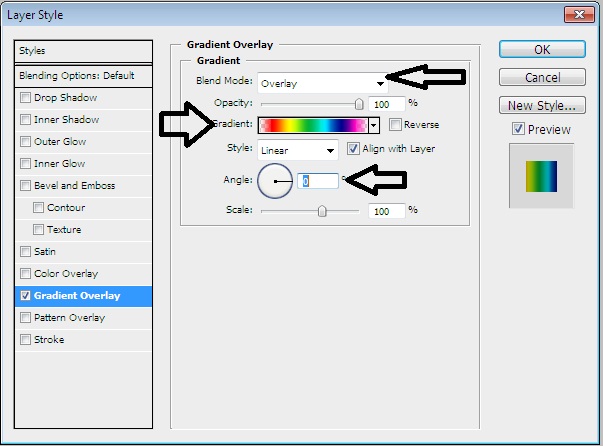Enable the Drop Shadow checkbox
This screenshot has width=603, height=446.
25,98
